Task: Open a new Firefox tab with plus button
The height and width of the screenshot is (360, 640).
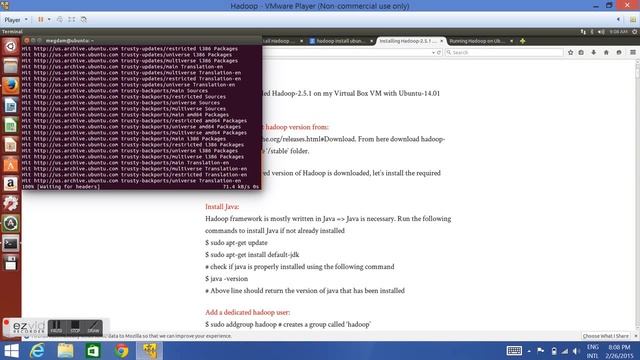Action: pyautogui.click(x=522, y=41)
